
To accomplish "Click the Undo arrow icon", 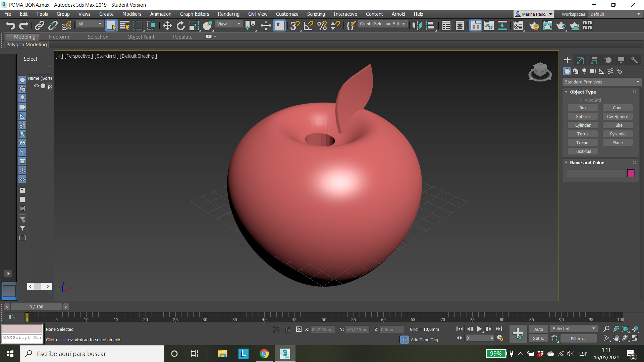I will click(10, 25).
